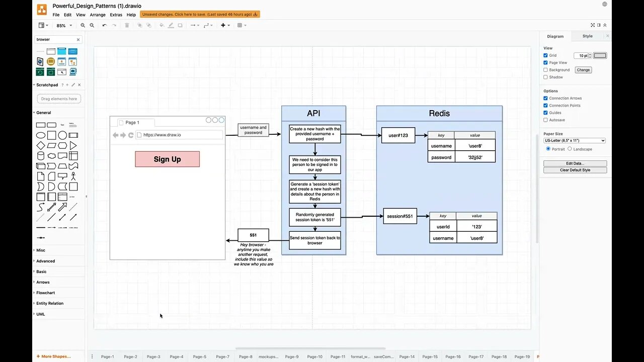Open the Arrange menu
The width and height of the screenshot is (644, 362).
[98, 15]
